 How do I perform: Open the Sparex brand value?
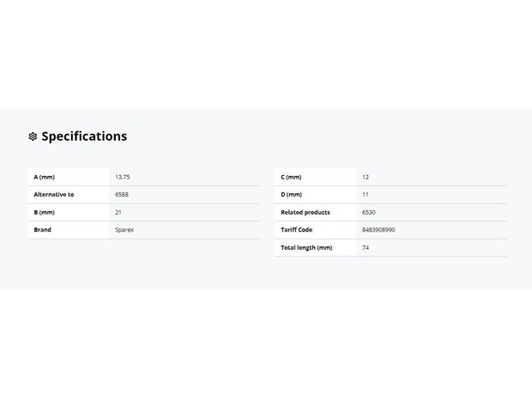(x=124, y=230)
